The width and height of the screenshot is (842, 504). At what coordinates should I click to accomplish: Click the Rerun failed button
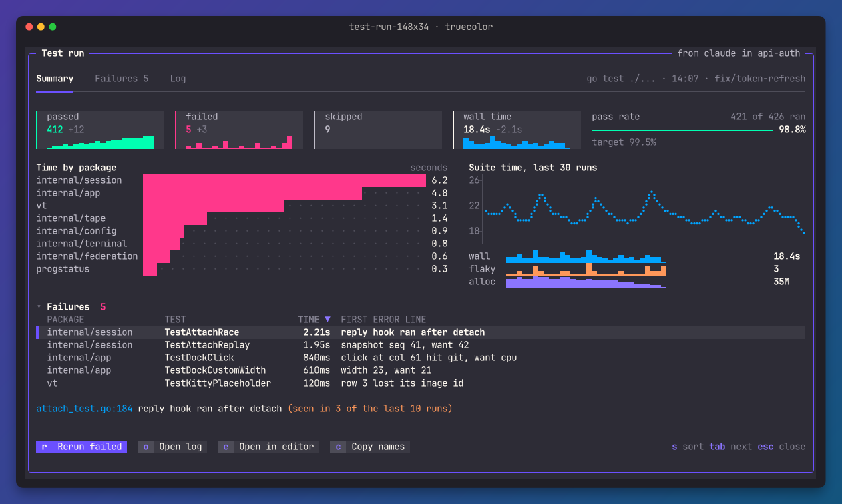click(x=81, y=447)
